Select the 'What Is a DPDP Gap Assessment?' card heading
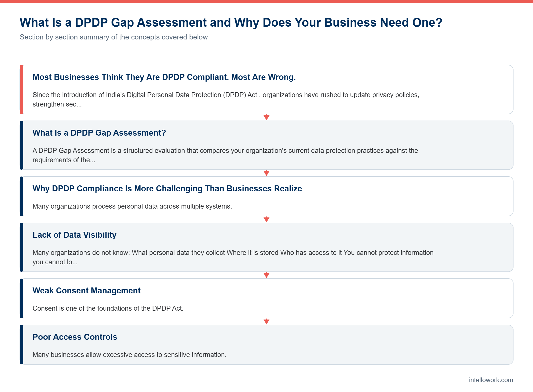The image size is (533, 392). [99, 133]
